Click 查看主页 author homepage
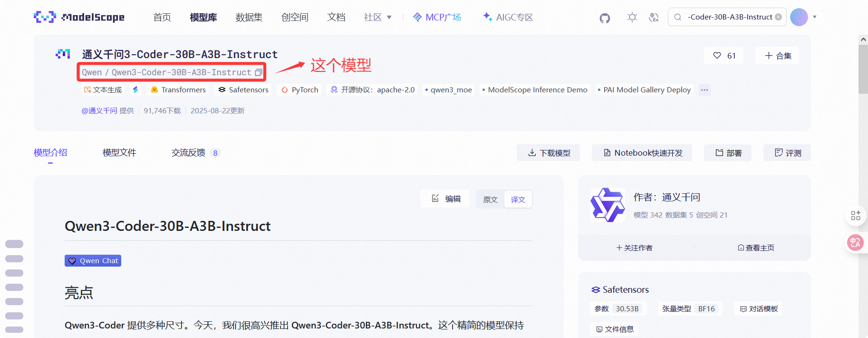The width and height of the screenshot is (868, 338). 756,248
